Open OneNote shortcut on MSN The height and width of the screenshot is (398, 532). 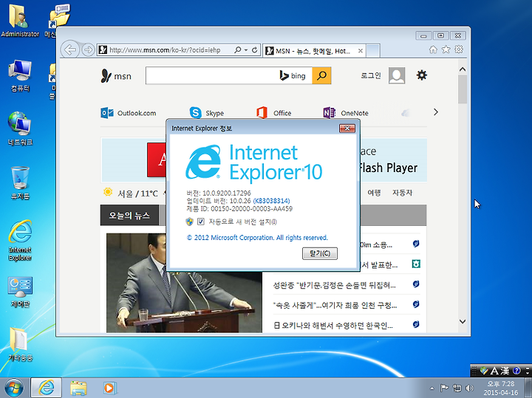(346, 113)
